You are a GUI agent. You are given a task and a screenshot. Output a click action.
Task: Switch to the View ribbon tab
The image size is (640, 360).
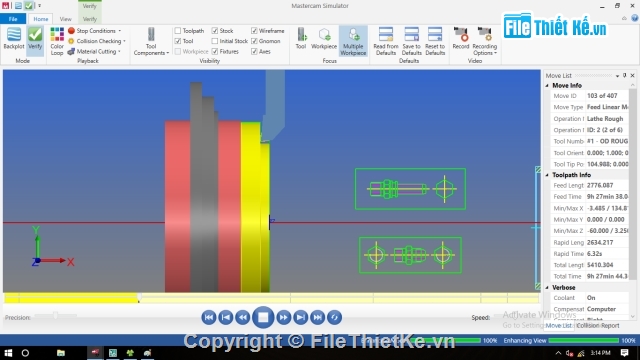[65, 19]
